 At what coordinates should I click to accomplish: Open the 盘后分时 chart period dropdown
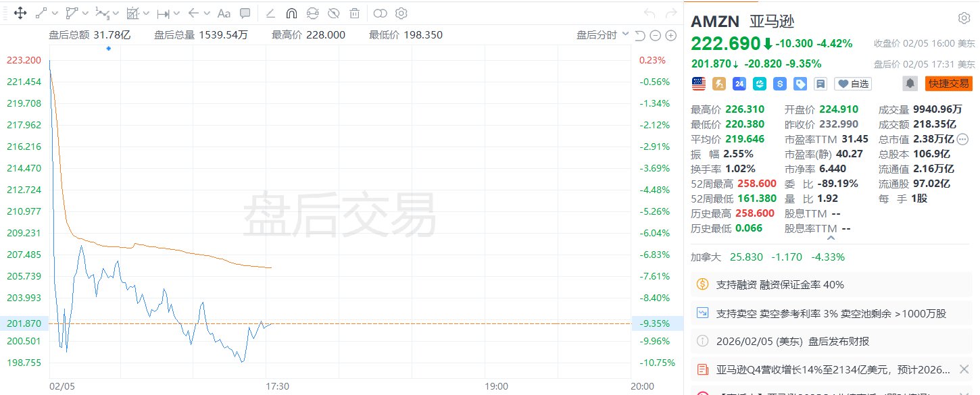pos(602,35)
